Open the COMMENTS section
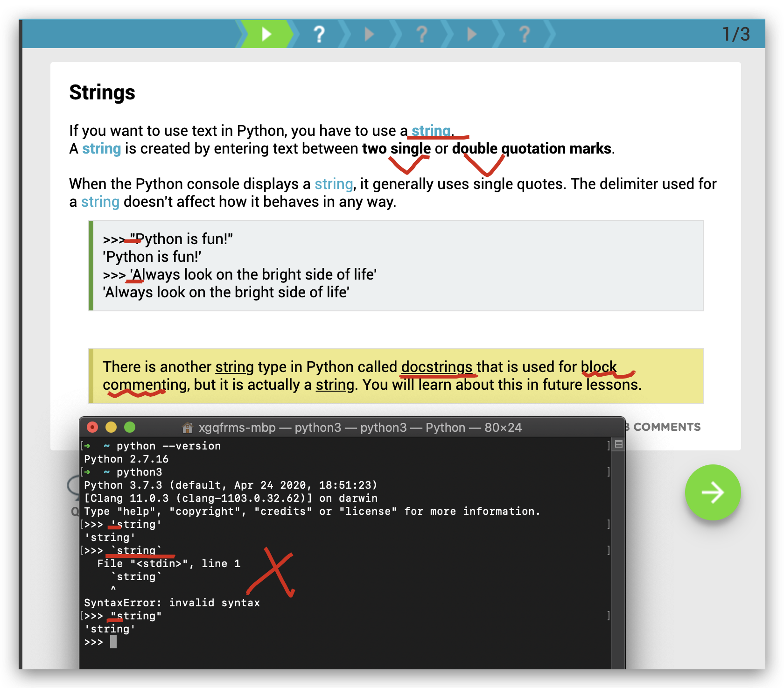The height and width of the screenshot is (688, 784). [663, 427]
